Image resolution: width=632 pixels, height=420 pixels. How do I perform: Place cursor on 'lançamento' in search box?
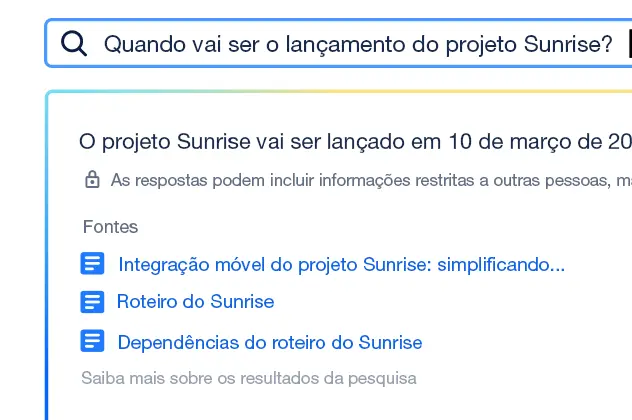tap(345, 44)
